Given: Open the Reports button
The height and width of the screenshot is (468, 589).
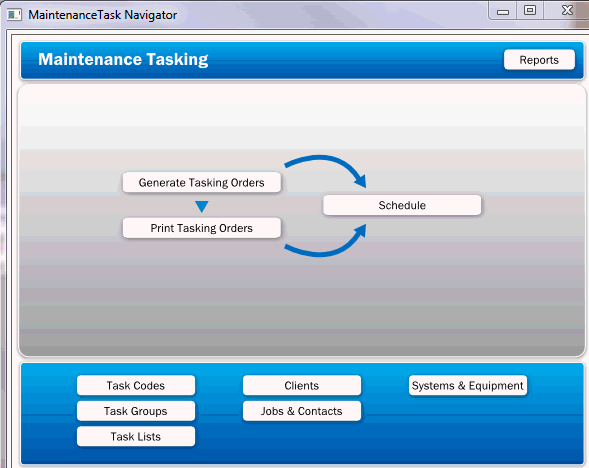Looking at the screenshot, I should coord(539,60).
